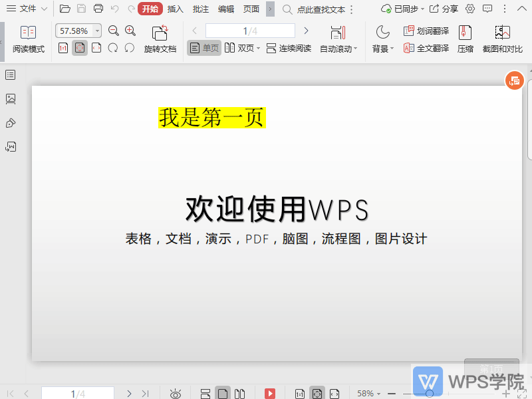
Task: Click the zoom in magnifier icon
Action: click(130, 31)
